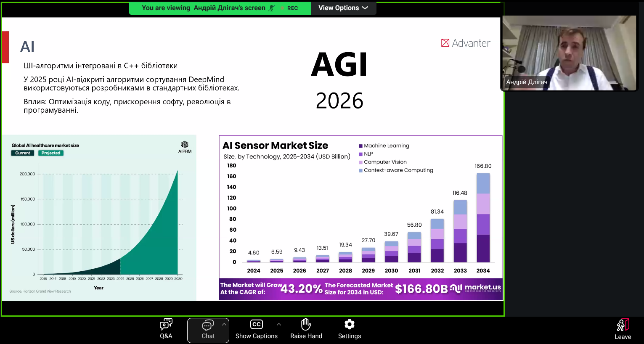Leave the webinar using the Leave icon
This screenshot has height=344, width=644.
pyautogui.click(x=623, y=329)
